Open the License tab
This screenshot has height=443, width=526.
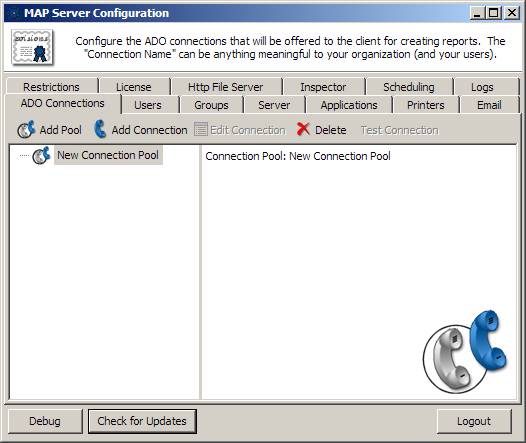coord(134,87)
